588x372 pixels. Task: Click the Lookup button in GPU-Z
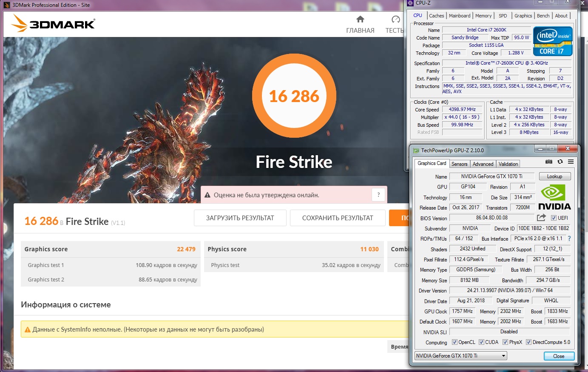[554, 176]
